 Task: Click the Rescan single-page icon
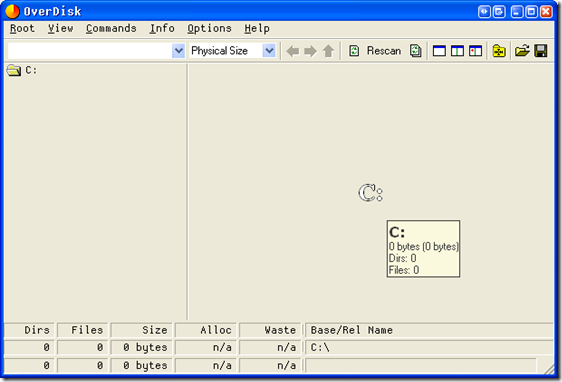pos(354,51)
